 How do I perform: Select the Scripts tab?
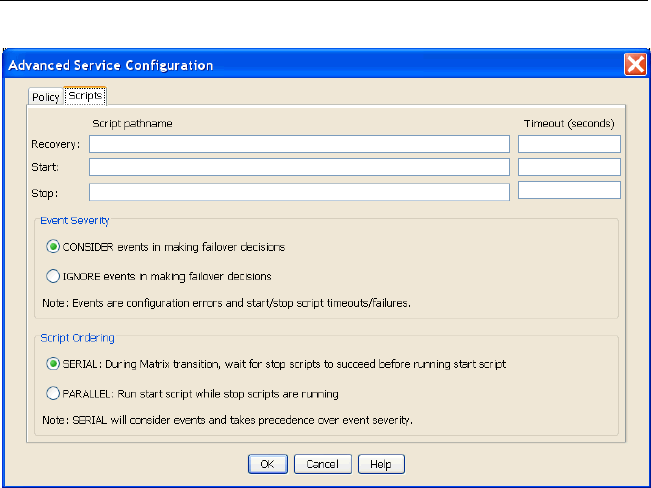[86, 97]
